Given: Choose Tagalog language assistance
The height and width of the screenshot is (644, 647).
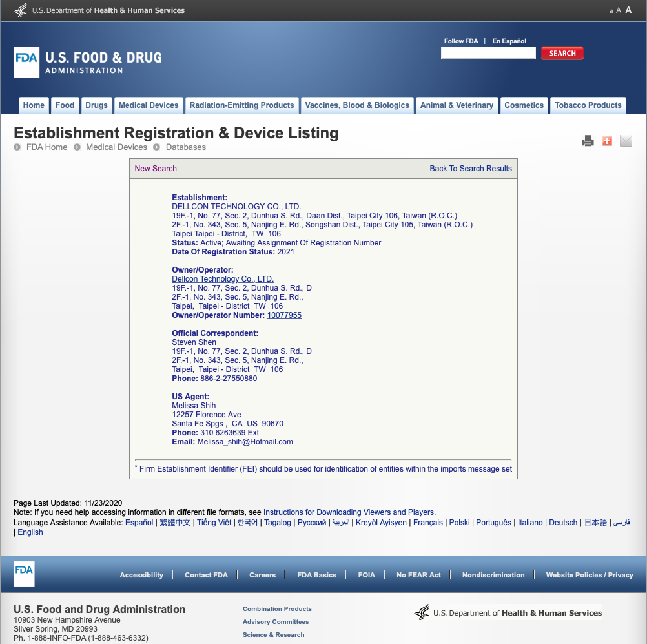Looking at the screenshot, I should 278,523.
